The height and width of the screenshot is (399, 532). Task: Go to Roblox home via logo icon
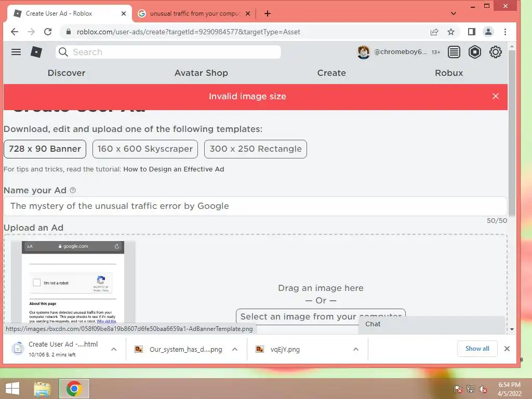point(36,52)
